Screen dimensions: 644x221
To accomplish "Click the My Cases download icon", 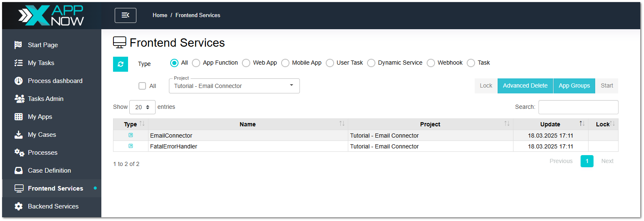I will pyautogui.click(x=18, y=135).
